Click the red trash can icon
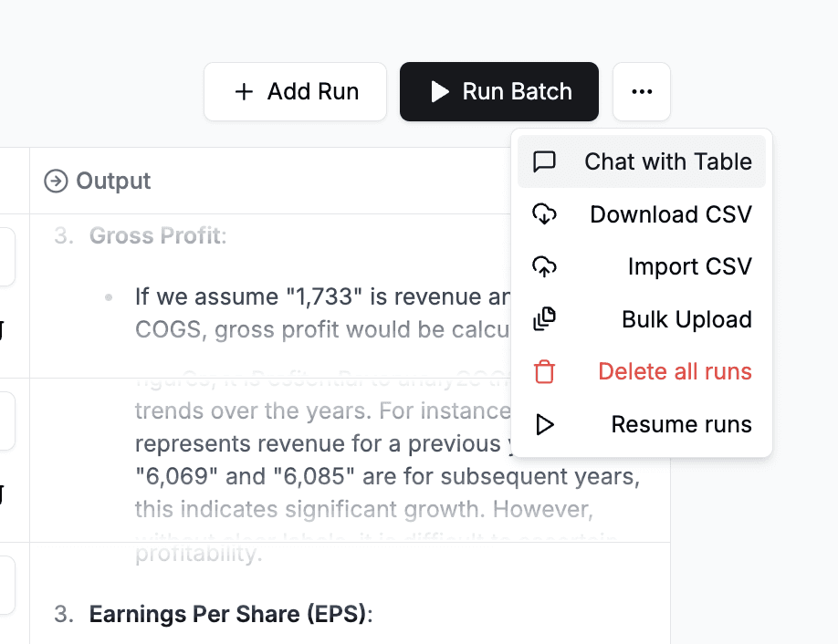Screen dimensions: 838x644 [544, 371]
